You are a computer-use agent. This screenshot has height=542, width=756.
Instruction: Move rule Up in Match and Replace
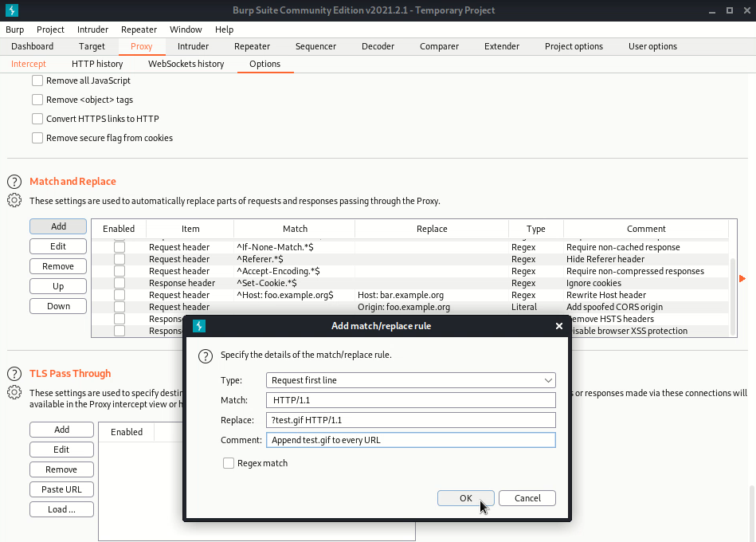click(58, 286)
